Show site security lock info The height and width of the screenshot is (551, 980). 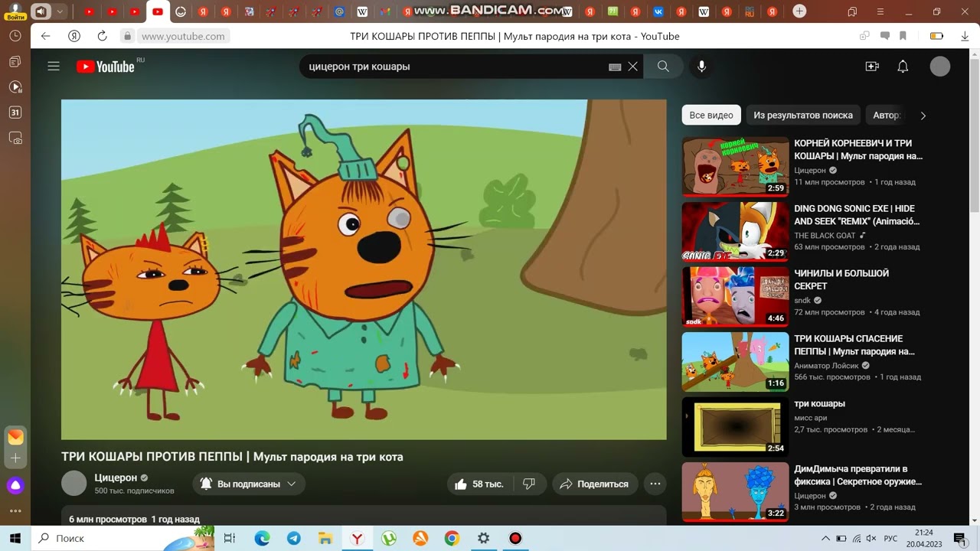(x=127, y=36)
